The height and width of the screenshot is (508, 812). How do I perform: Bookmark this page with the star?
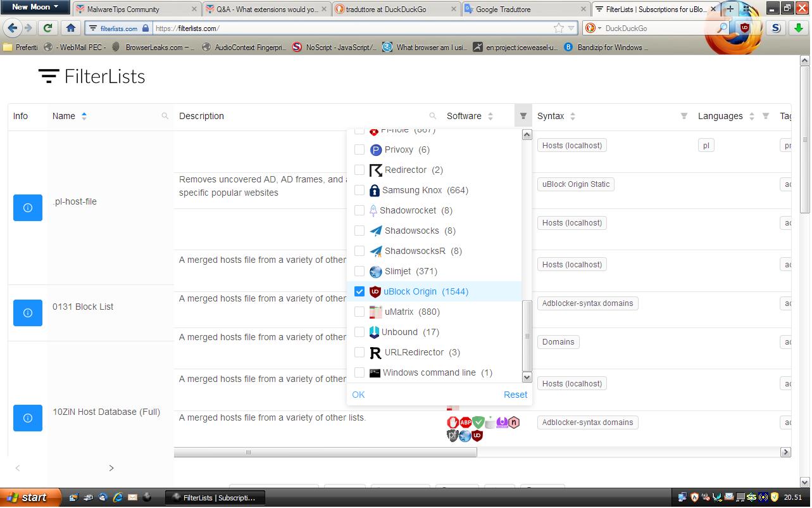tap(559, 28)
